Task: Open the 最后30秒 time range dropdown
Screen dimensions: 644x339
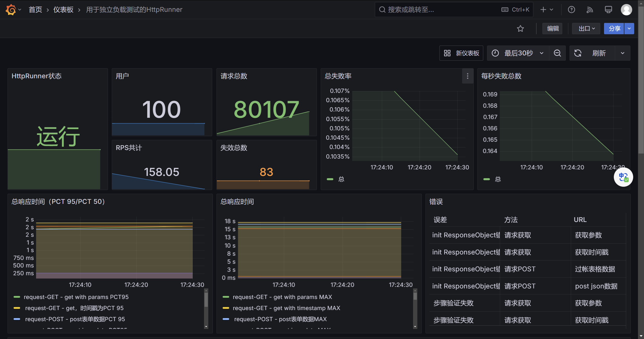Action: coord(518,53)
